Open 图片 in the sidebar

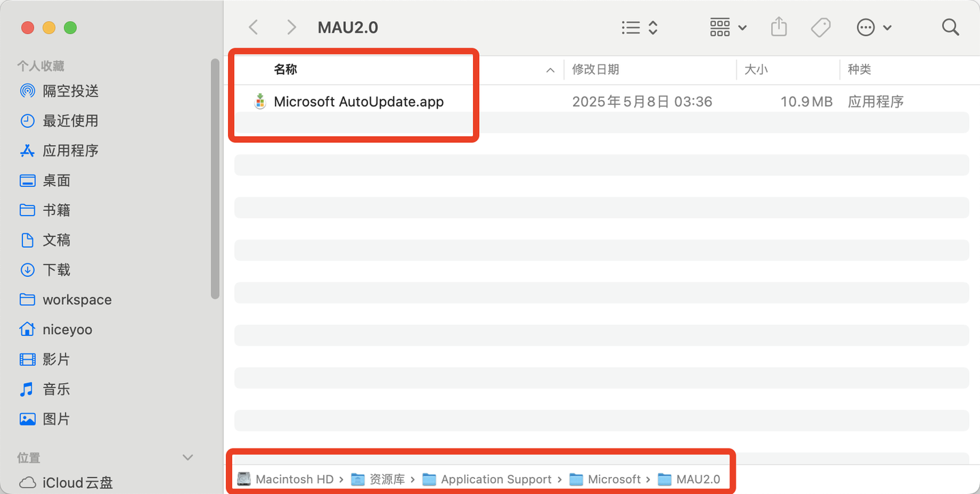[56, 419]
